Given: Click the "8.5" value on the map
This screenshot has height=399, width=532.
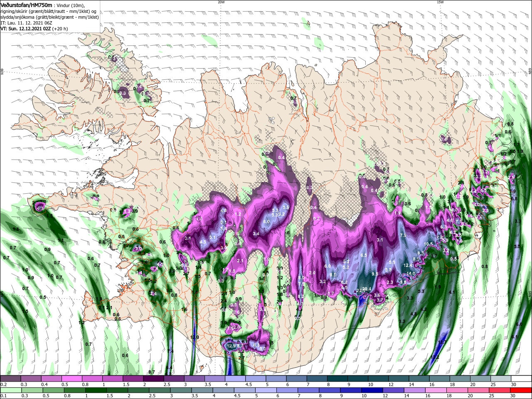Looking at the screenshot, I should pos(333,275).
